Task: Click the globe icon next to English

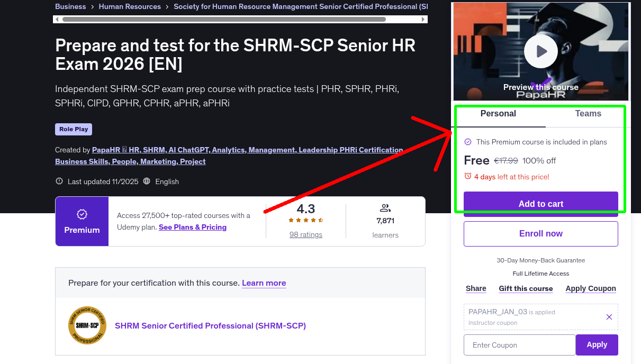Action: tap(147, 181)
